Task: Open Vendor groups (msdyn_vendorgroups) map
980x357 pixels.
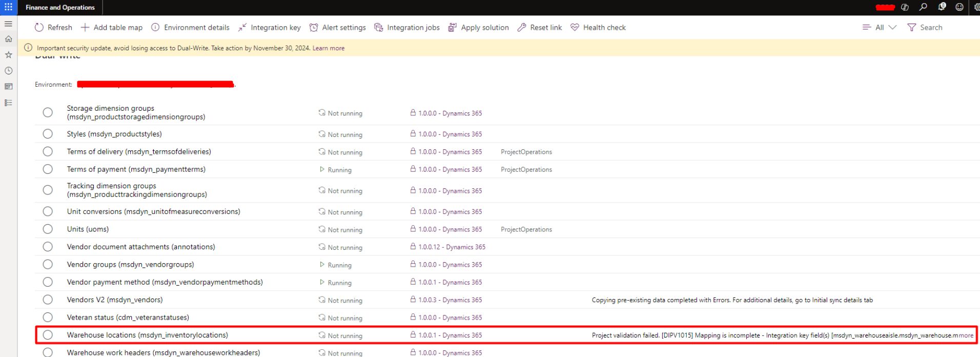Action: 130,264
